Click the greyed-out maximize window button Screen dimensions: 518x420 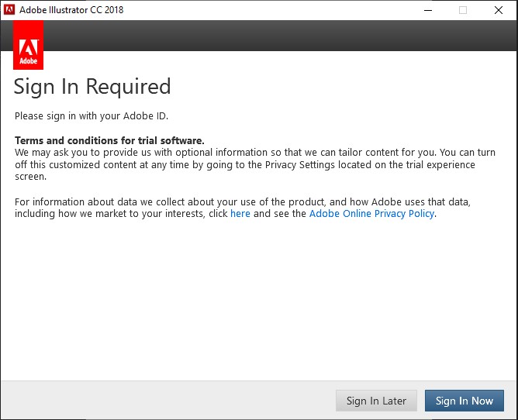click(x=463, y=10)
